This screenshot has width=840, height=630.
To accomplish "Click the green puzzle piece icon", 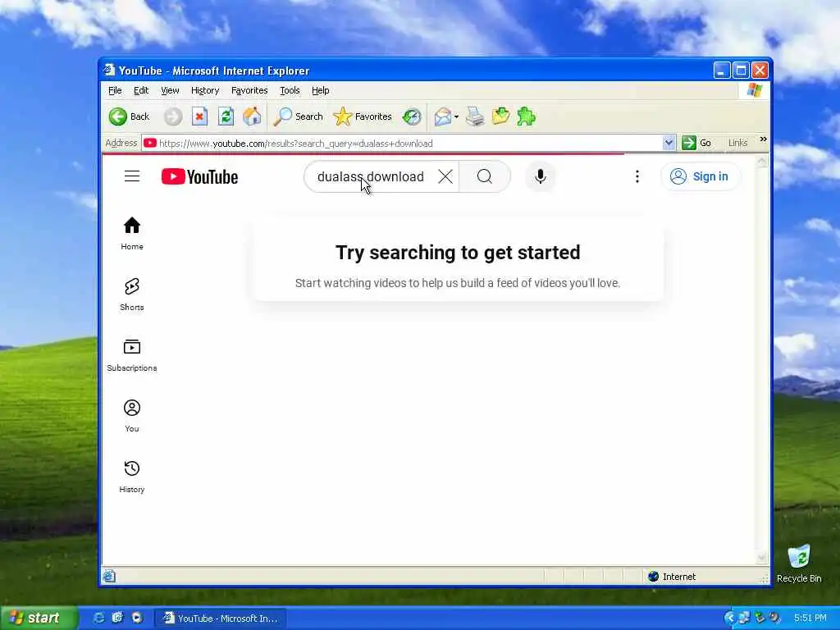I will 526,116.
